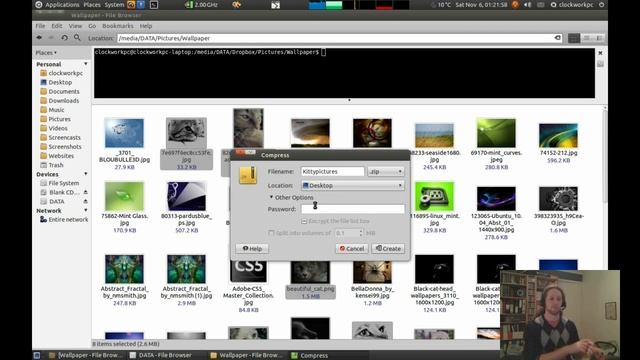640x360 pixels.
Task: Switch to DATA - File Browser taskbar item
Action: click(160, 356)
